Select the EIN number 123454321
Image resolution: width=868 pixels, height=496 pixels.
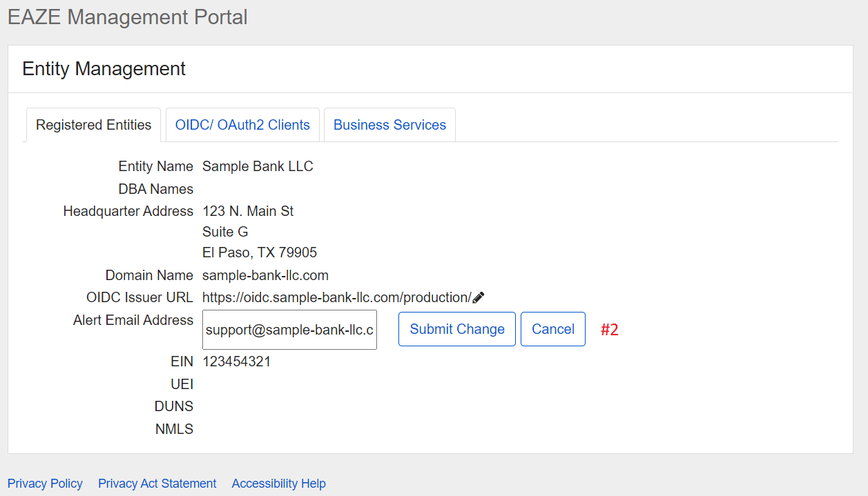(236, 361)
